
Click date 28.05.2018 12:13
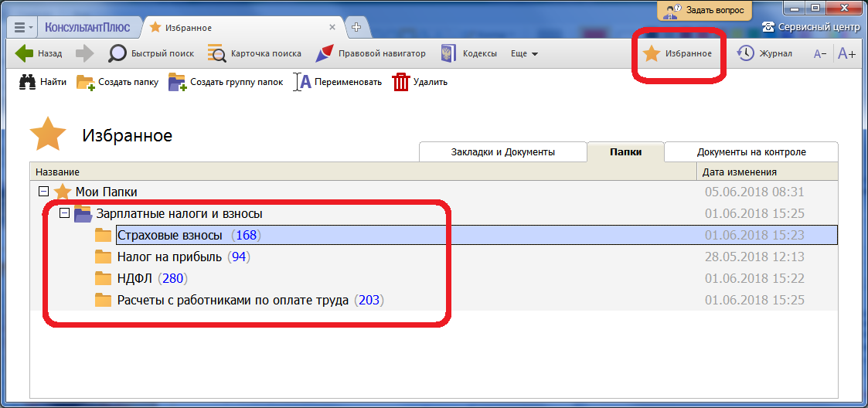(754, 257)
